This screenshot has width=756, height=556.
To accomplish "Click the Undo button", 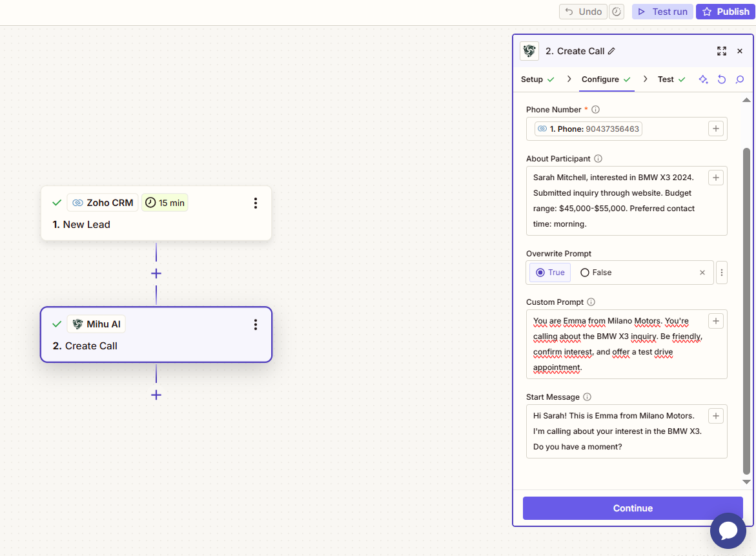I will click(x=583, y=12).
